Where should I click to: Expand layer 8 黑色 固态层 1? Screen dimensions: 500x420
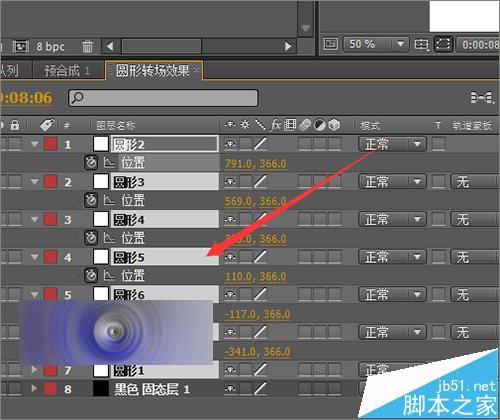[34, 388]
